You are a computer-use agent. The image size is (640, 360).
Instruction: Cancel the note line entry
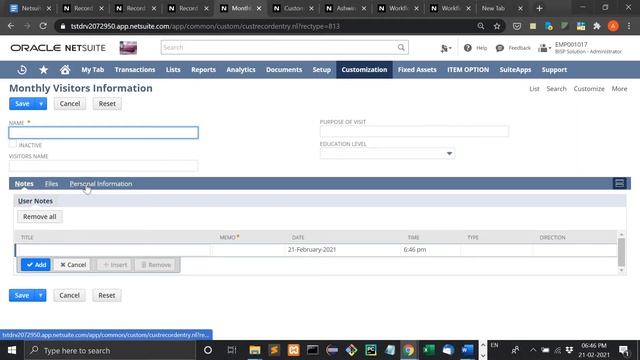coord(73,265)
